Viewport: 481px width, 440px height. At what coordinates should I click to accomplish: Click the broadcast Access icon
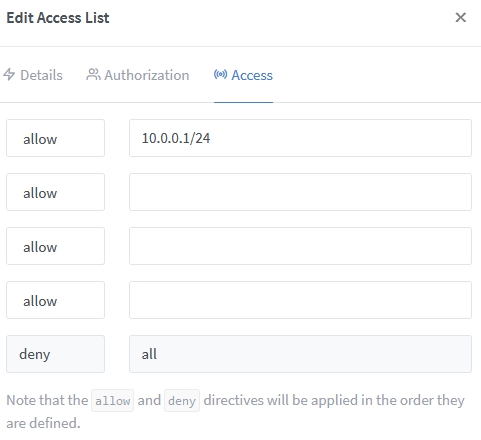click(220, 74)
